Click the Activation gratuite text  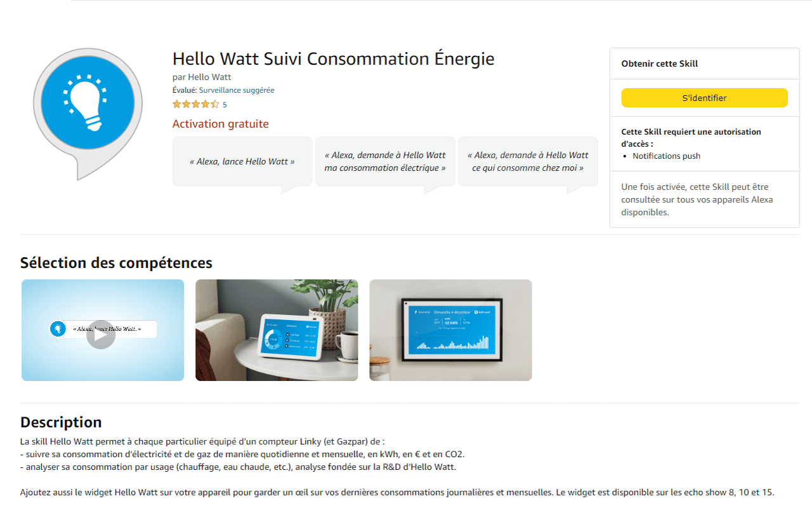221,124
